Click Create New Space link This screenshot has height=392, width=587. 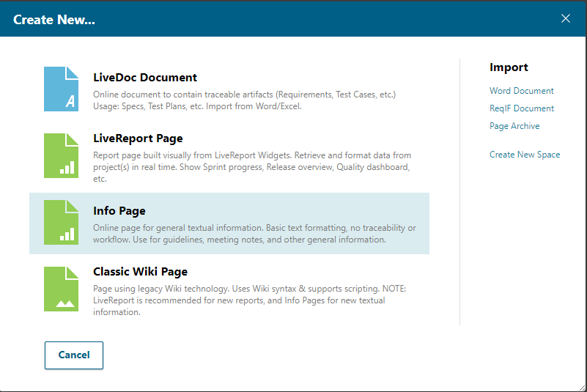525,155
